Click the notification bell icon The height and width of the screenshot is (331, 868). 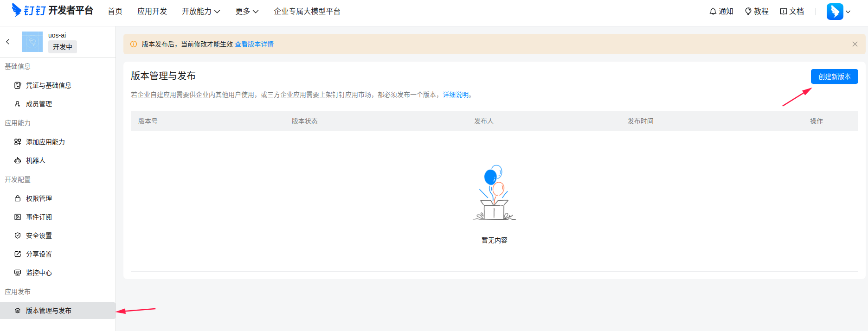713,11
